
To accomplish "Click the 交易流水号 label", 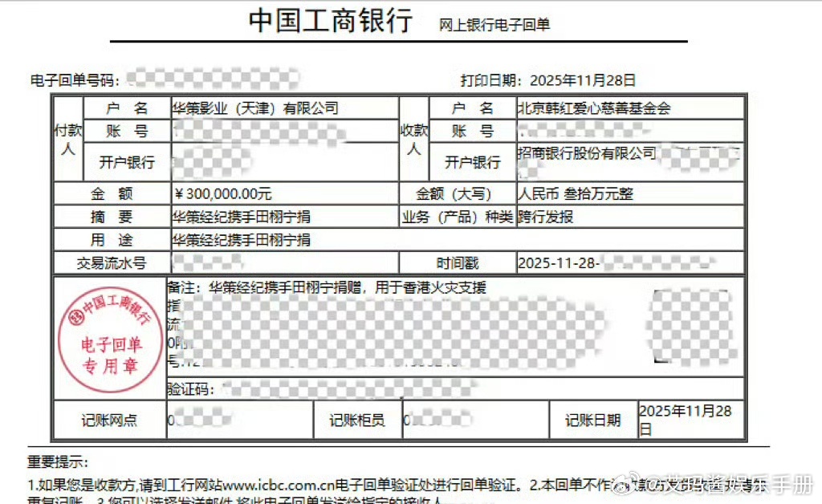I will pyautogui.click(x=111, y=263).
